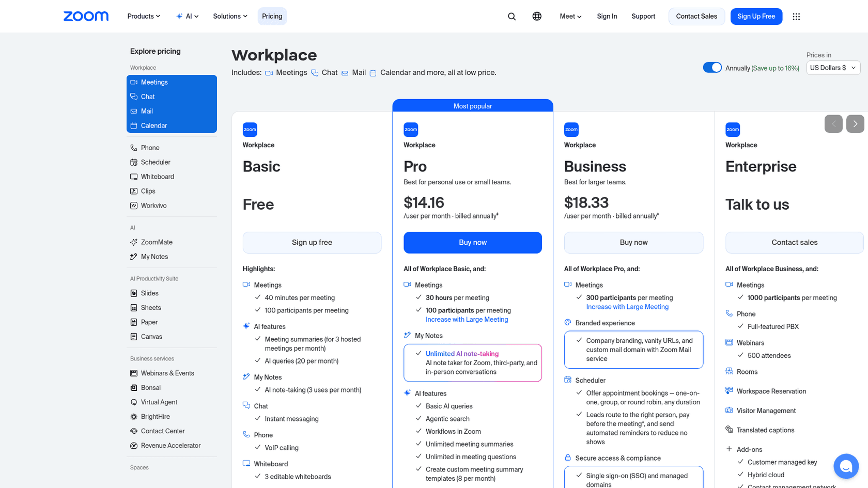Open Increase with Large Meeting link under Pro

467,320
